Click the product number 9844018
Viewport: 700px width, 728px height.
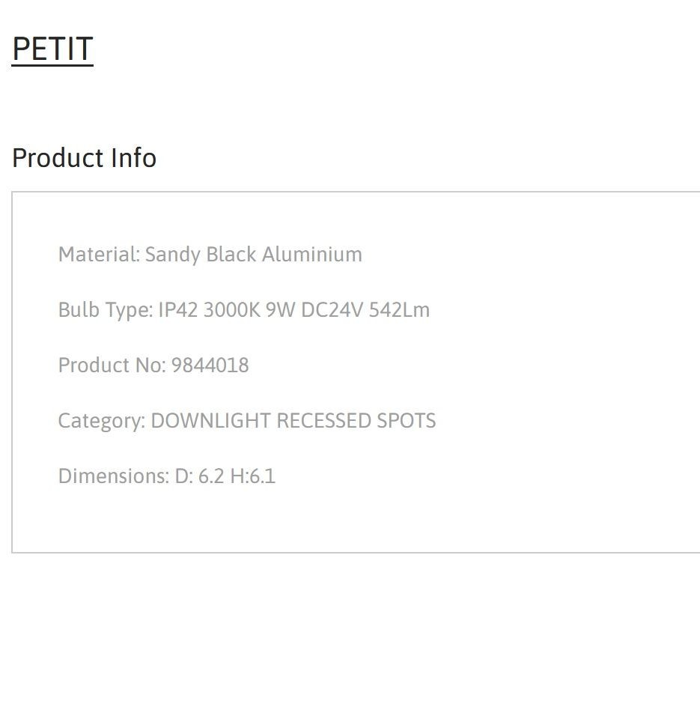pyautogui.click(x=210, y=365)
